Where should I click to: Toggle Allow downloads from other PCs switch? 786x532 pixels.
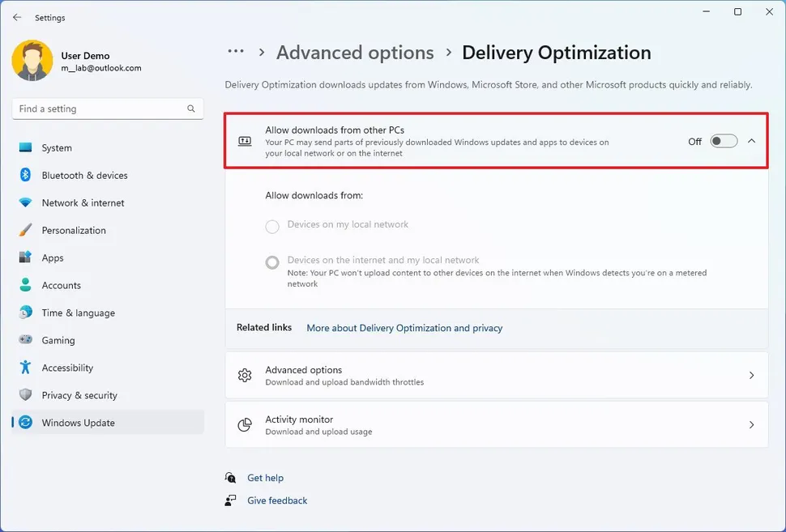pos(724,141)
